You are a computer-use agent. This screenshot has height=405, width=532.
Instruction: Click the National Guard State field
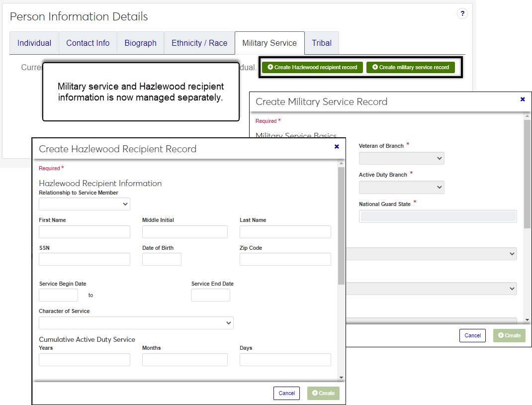tap(438, 216)
